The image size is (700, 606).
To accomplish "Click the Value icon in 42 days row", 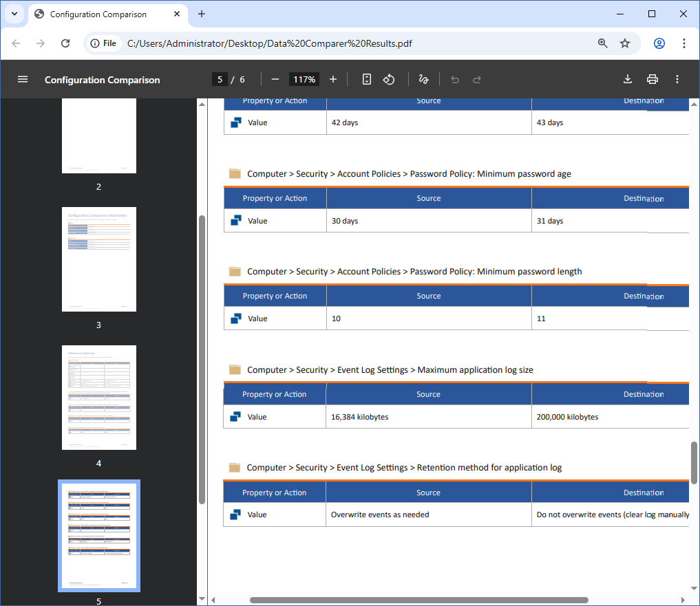I will tap(236, 122).
